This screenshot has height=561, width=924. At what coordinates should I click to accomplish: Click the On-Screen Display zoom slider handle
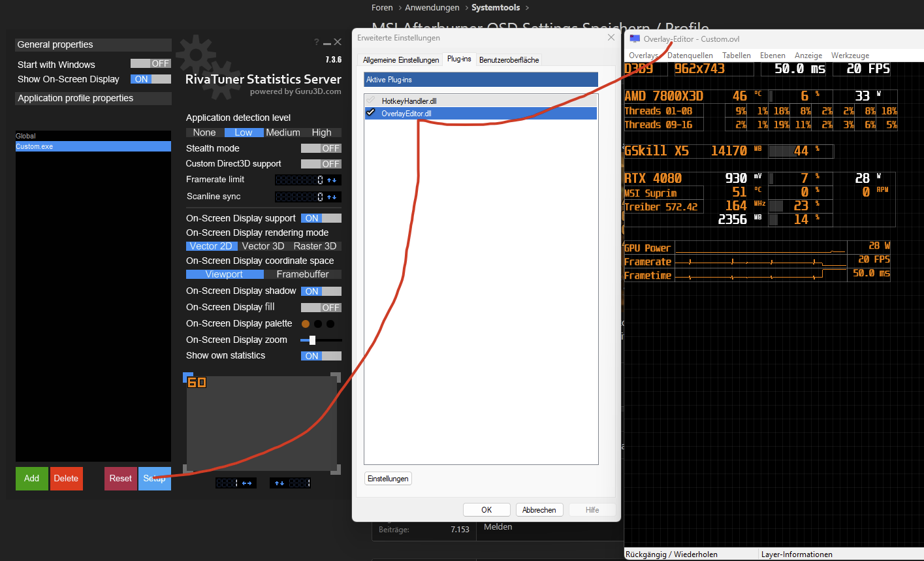pos(312,340)
